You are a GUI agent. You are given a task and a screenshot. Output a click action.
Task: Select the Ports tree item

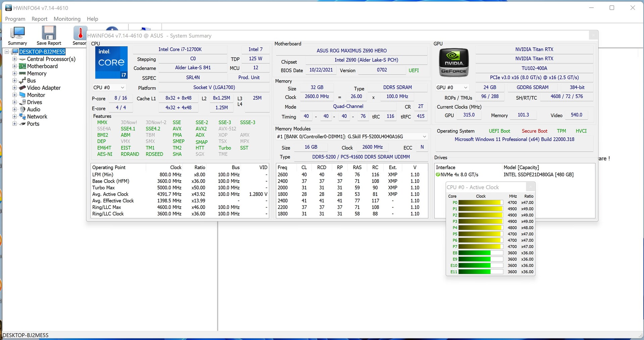point(33,124)
